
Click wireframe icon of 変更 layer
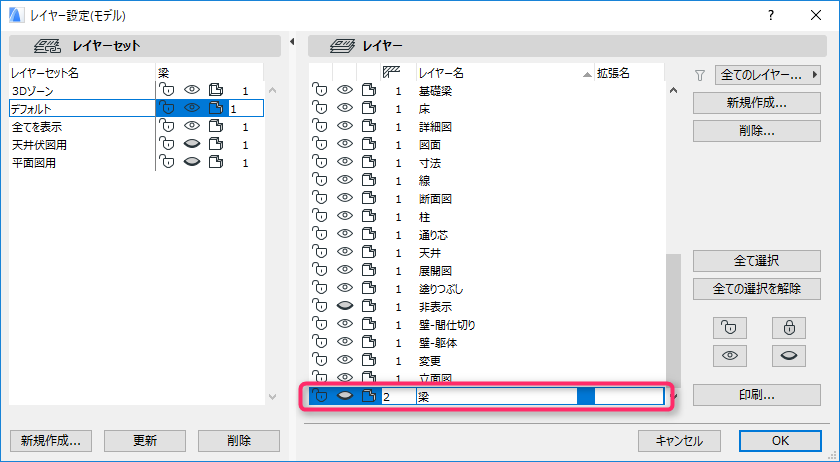coord(369,360)
